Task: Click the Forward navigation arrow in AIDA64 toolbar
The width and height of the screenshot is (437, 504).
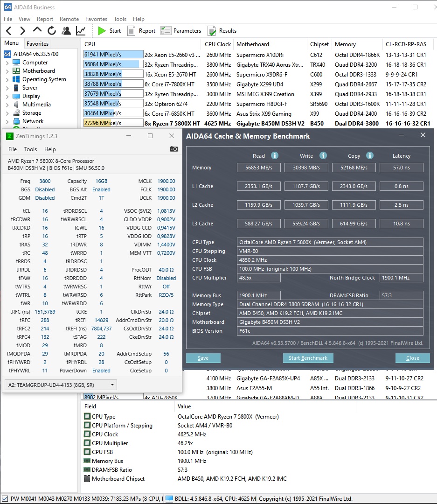Action: (x=22, y=31)
